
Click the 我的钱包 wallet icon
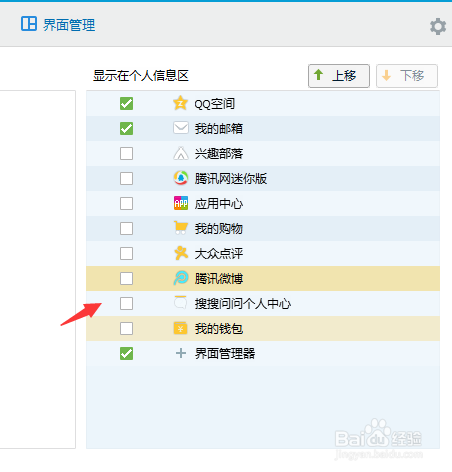point(181,328)
